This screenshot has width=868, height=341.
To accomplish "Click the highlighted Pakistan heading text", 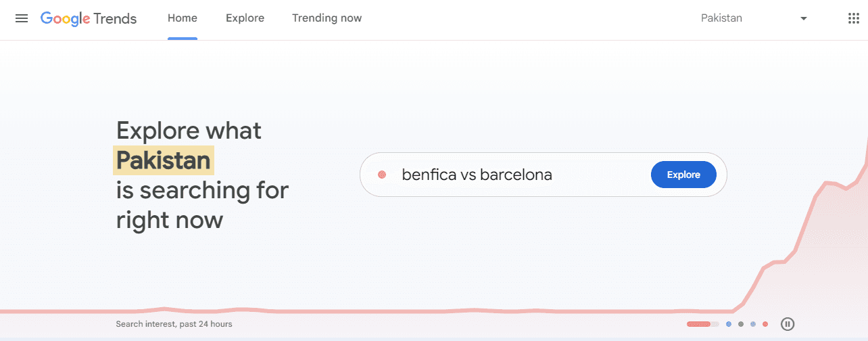I will click(163, 160).
